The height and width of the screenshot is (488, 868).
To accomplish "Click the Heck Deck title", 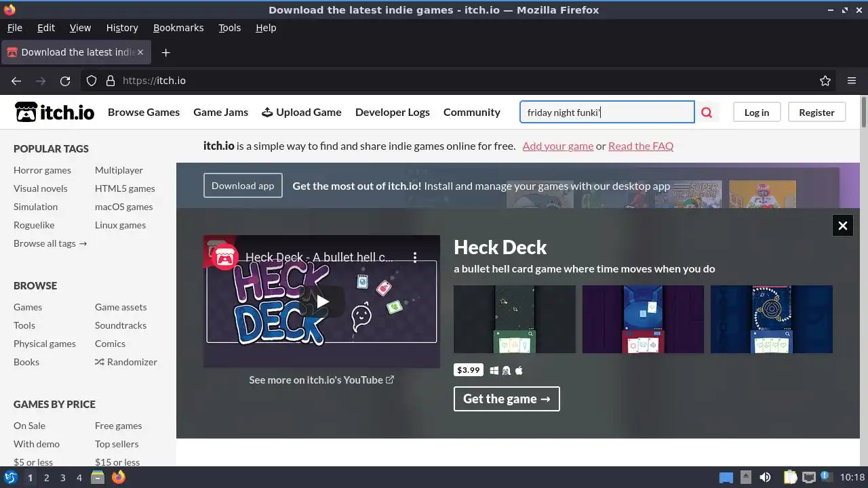I will 500,247.
